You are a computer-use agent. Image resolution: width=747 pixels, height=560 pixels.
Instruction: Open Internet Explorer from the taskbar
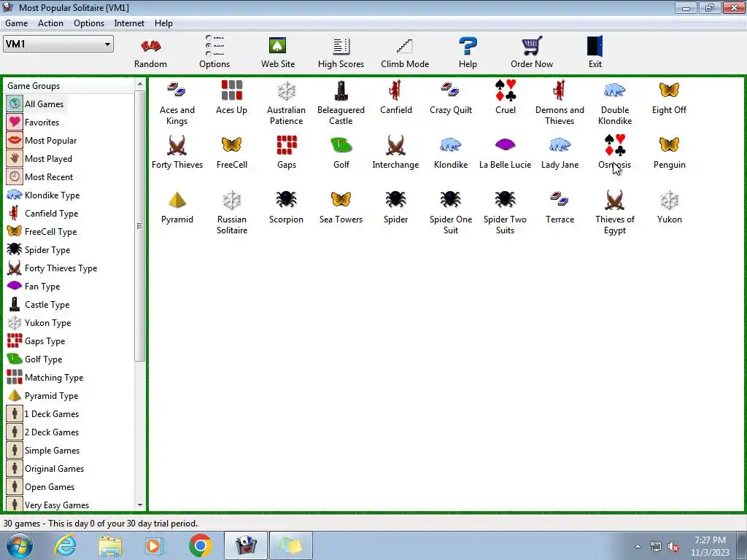[x=65, y=545]
